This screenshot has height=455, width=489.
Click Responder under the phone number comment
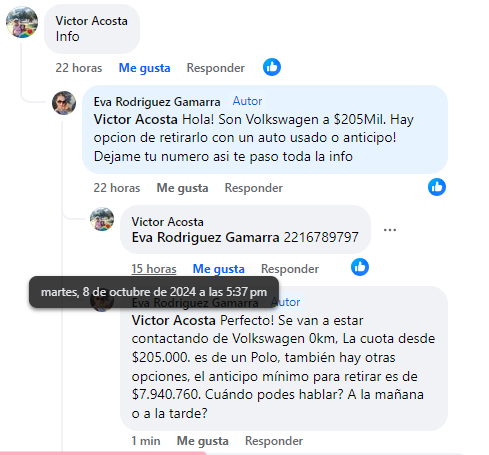(290, 269)
